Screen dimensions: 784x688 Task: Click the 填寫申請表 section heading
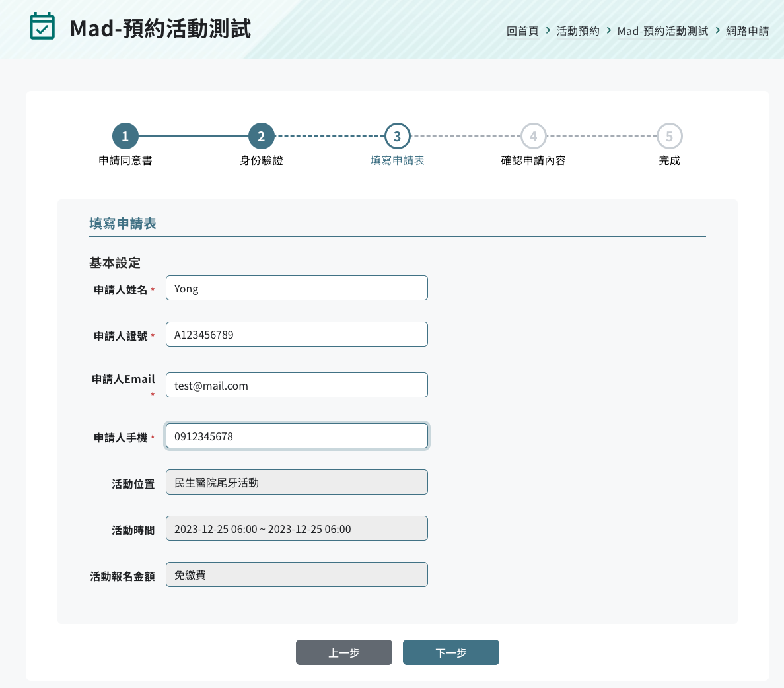123,224
